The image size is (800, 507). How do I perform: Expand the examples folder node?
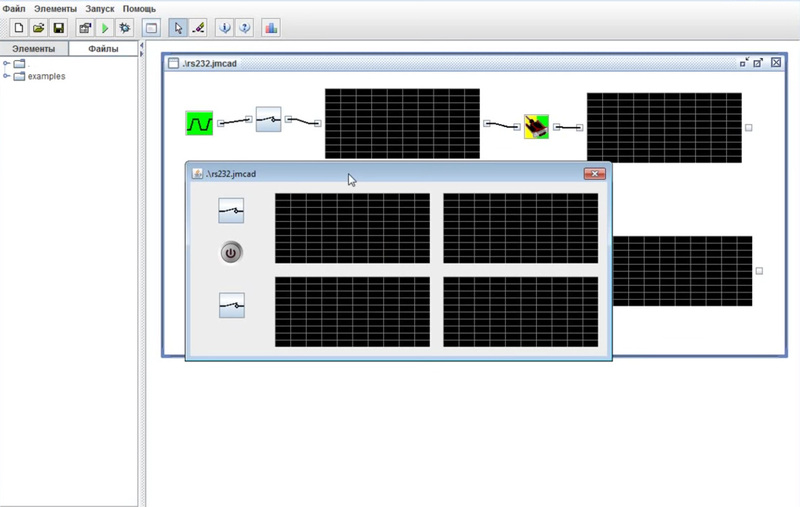[6, 76]
